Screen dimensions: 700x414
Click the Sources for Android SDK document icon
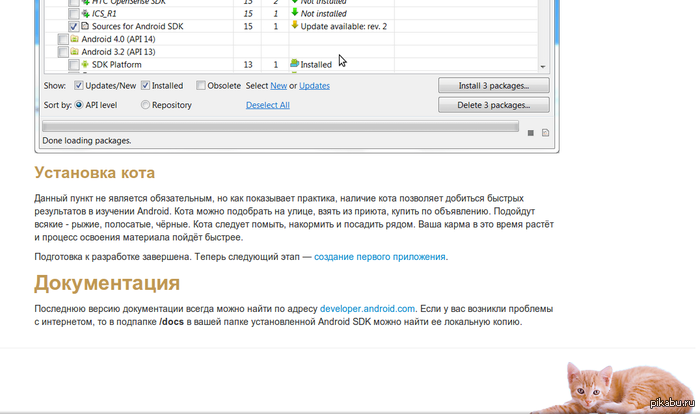[x=85, y=26]
